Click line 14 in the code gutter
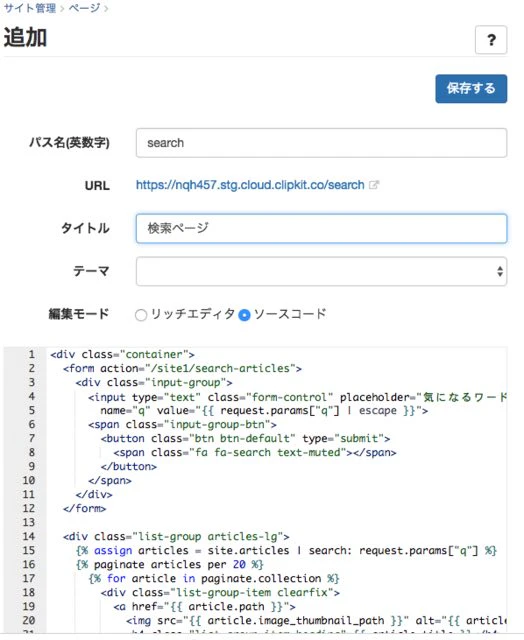The height and width of the screenshot is (640, 524). tap(29, 536)
